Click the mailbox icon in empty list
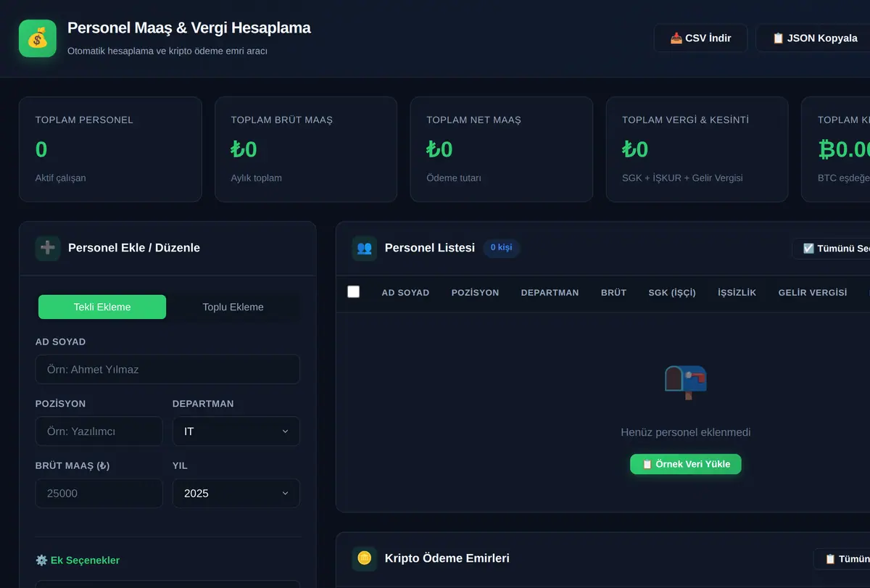The image size is (870, 588). 686,382
